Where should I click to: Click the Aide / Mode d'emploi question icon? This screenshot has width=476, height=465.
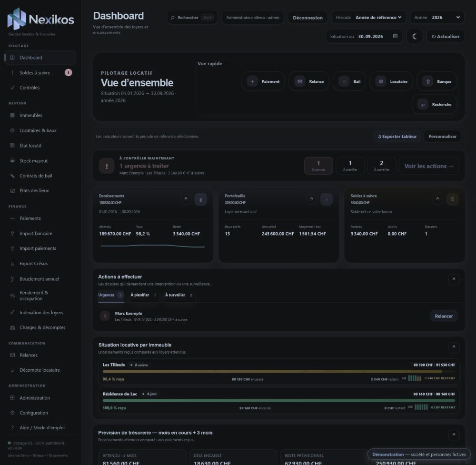(12, 428)
